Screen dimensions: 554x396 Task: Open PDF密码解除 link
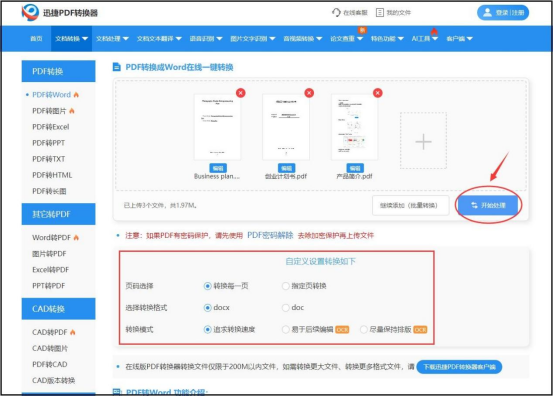(270, 235)
